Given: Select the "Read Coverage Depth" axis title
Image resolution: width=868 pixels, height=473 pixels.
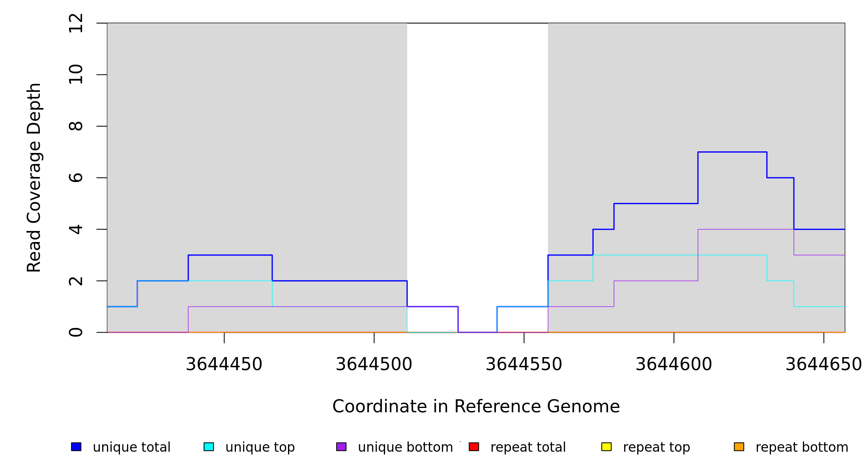Looking at the screenshot, I should pos(34,177).
